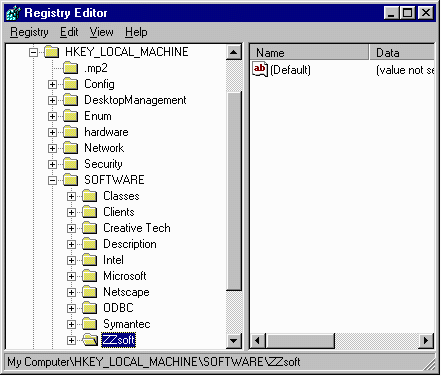Click the DesktopManagement folder icon
Screen dimensions: 441x376
(71, 100)
